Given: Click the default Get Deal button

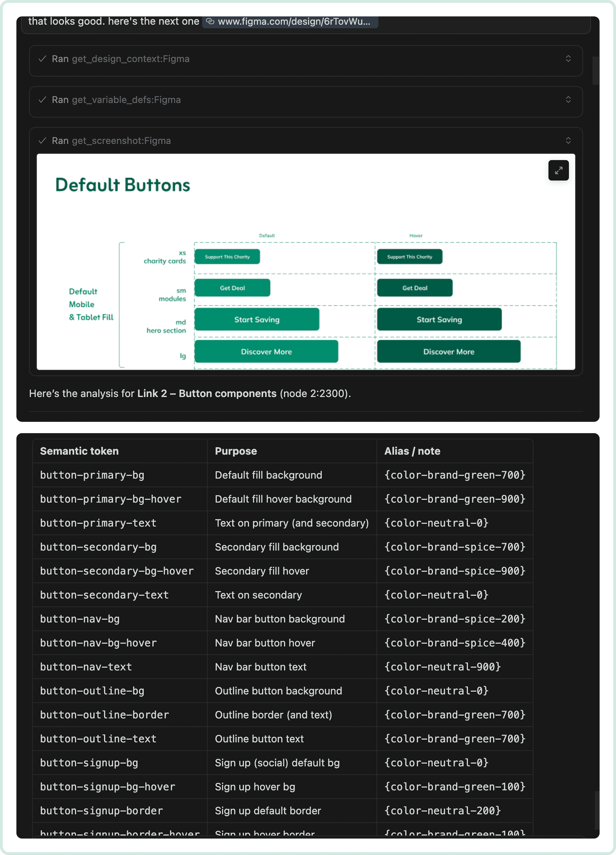Looking at the screenshot, I should (x=232, y=288).
